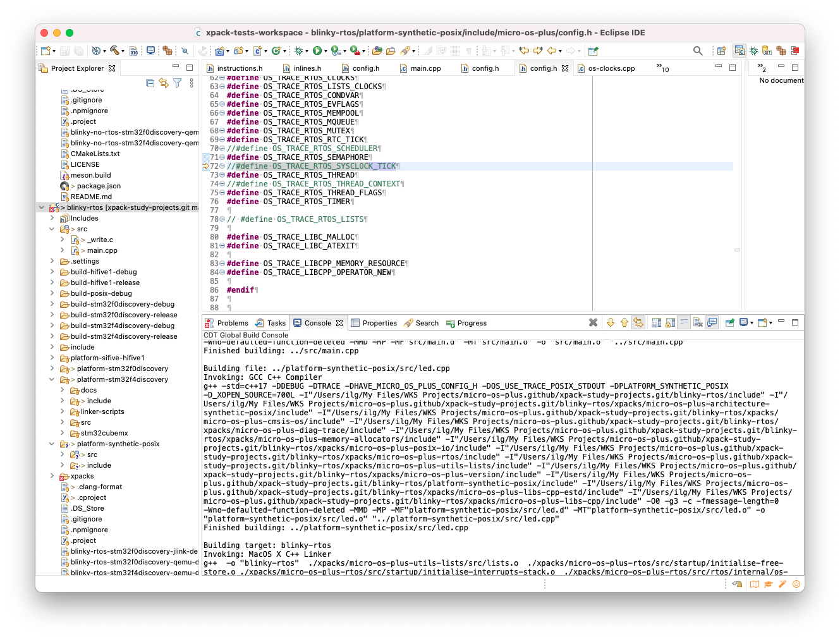Toggle Link with Editor in Project Explorer
The width and height of the screenshot is (840, 639).
(164, 83)
